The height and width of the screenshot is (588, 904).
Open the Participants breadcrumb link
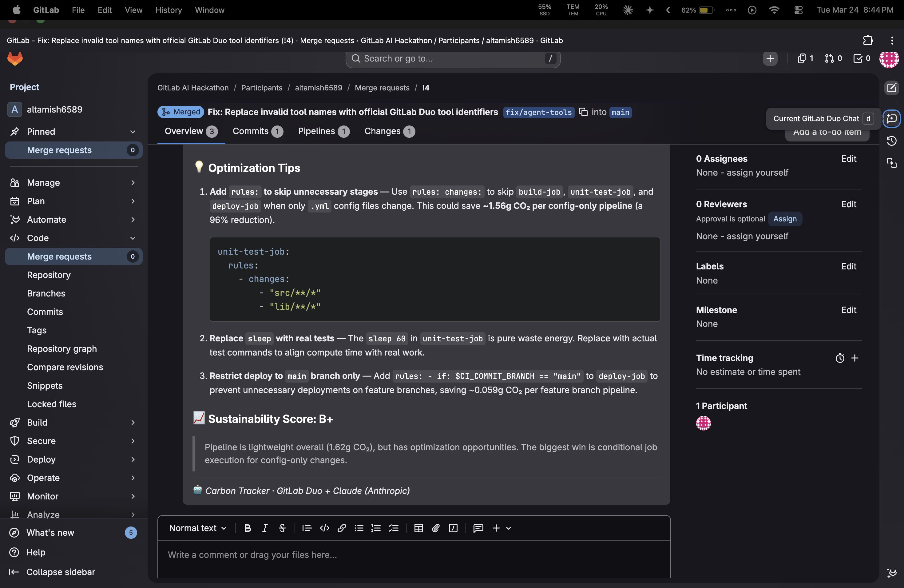click(x=261, y=88)
